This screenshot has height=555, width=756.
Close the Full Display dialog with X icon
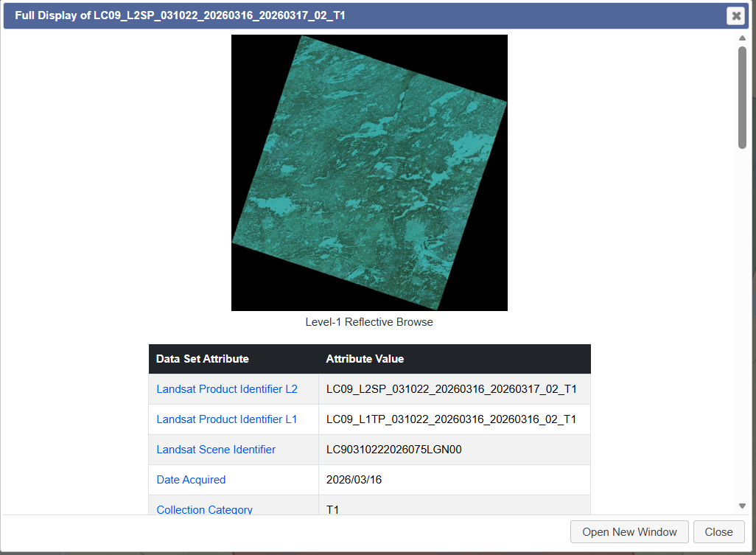[736, 16]
